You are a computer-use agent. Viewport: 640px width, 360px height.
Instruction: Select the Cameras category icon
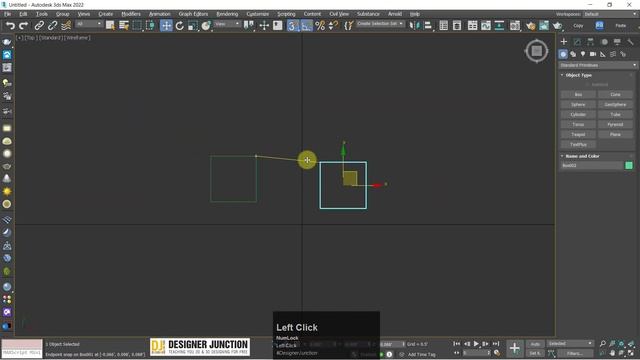tap(593, 54)
